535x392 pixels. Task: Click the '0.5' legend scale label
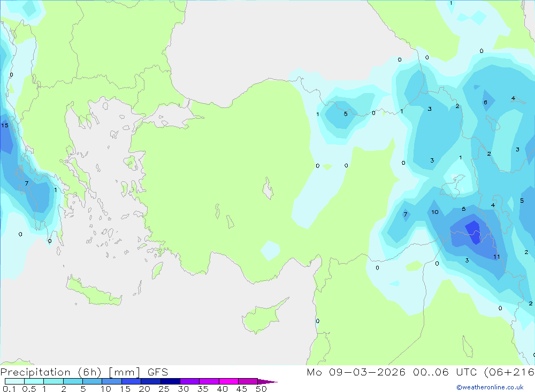tap(29, 389)
